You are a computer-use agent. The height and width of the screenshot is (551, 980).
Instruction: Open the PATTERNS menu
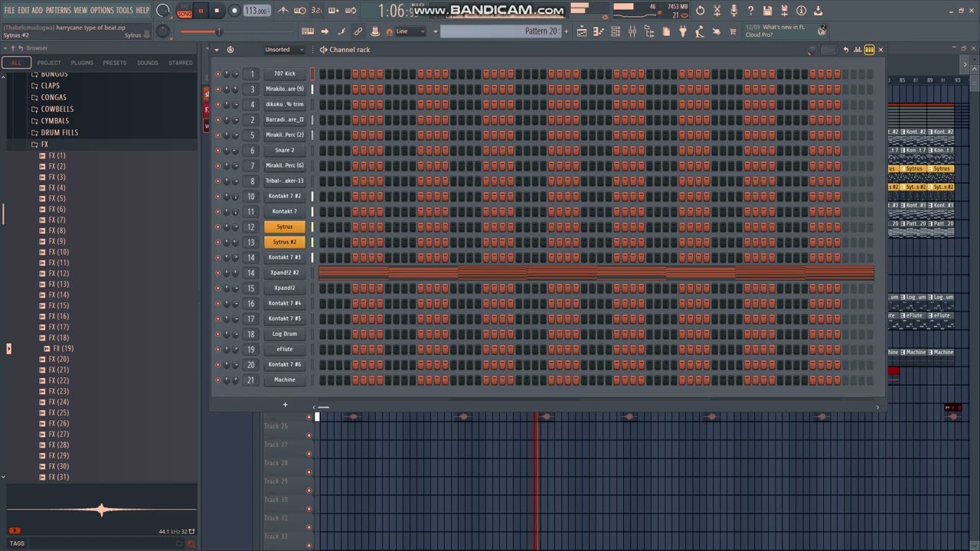[x=58, y=11]
